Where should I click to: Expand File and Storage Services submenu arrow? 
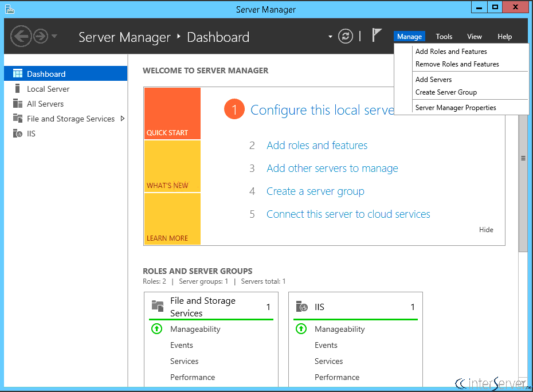123,118
